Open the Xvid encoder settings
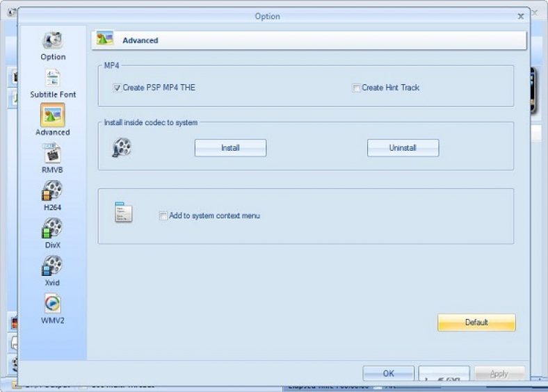This screenshot has width=548, height=392. (x=52, y=271)
